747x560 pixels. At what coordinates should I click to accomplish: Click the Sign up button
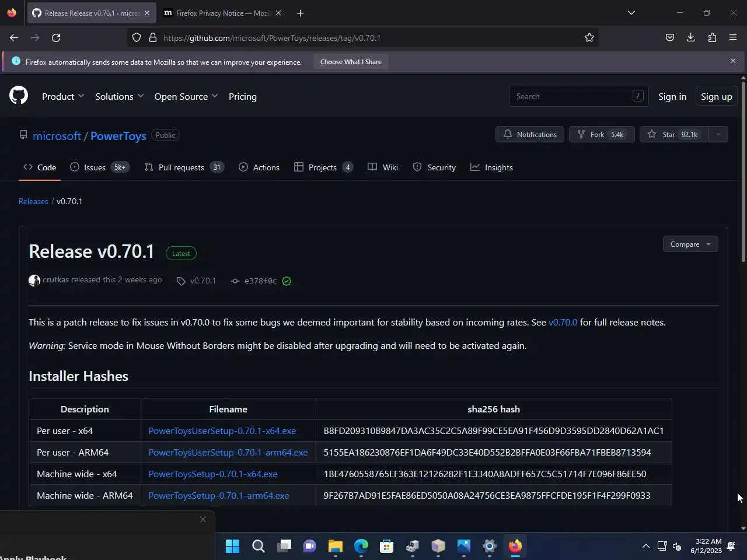[x=717, y=97]
